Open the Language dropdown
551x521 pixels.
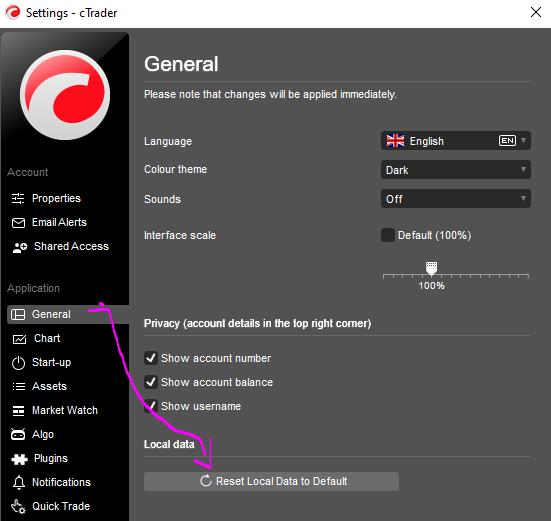click(456, 141)
